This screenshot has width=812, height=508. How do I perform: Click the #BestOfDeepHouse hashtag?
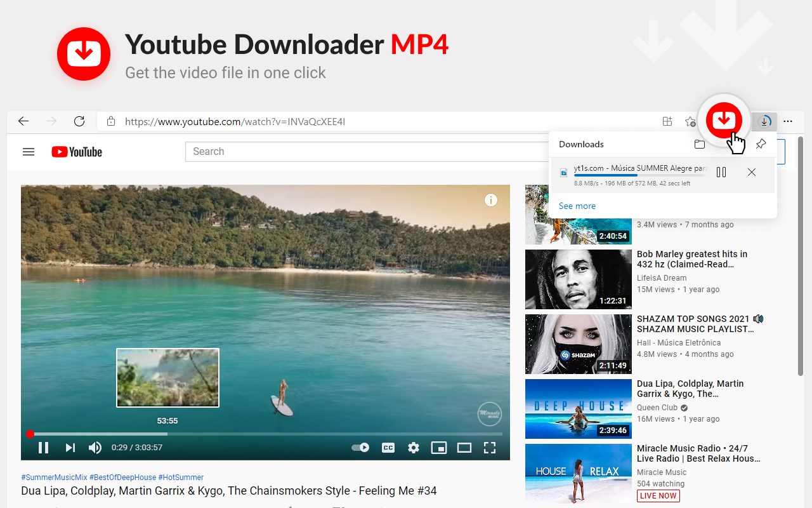coord(122,478)
